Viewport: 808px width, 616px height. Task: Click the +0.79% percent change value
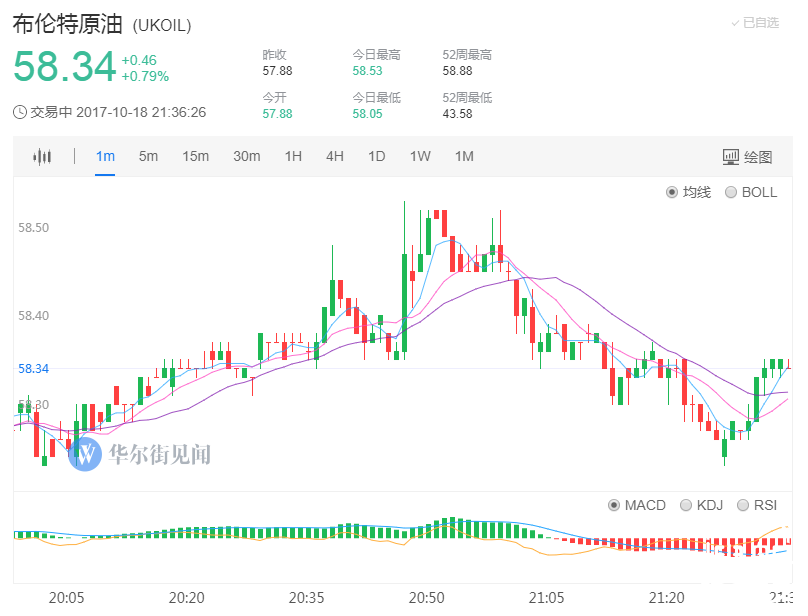point(145,76)
